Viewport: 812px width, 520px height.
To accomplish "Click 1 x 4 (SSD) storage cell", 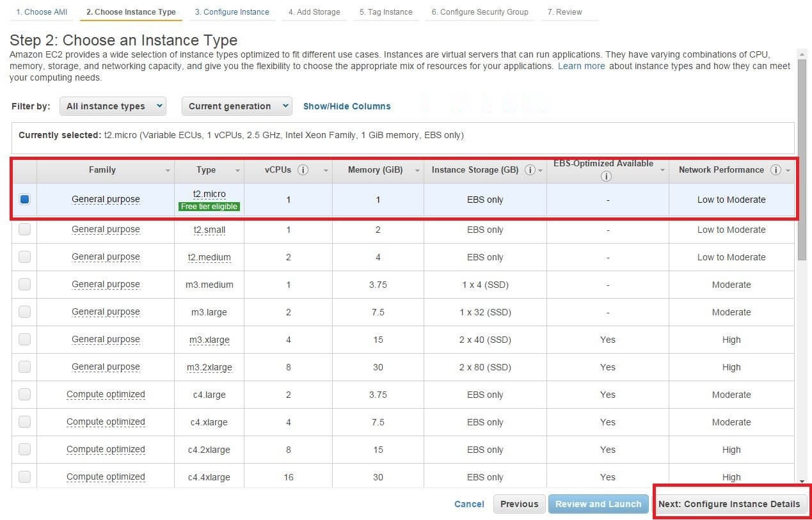I will pos(485,285).
